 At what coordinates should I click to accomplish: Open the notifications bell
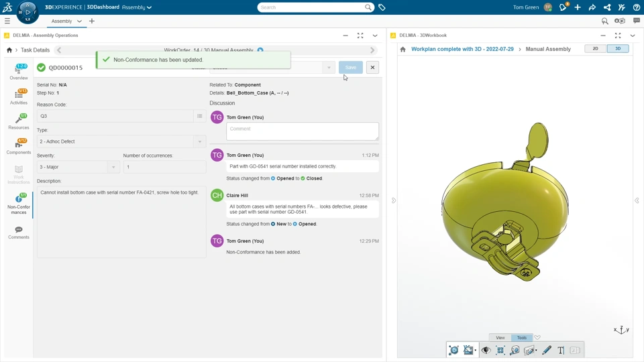(x=563, y=7)
